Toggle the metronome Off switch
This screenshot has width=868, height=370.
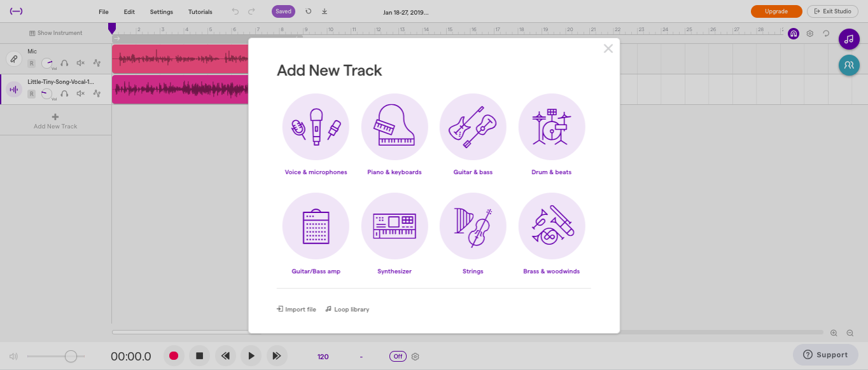click(398, 357)
